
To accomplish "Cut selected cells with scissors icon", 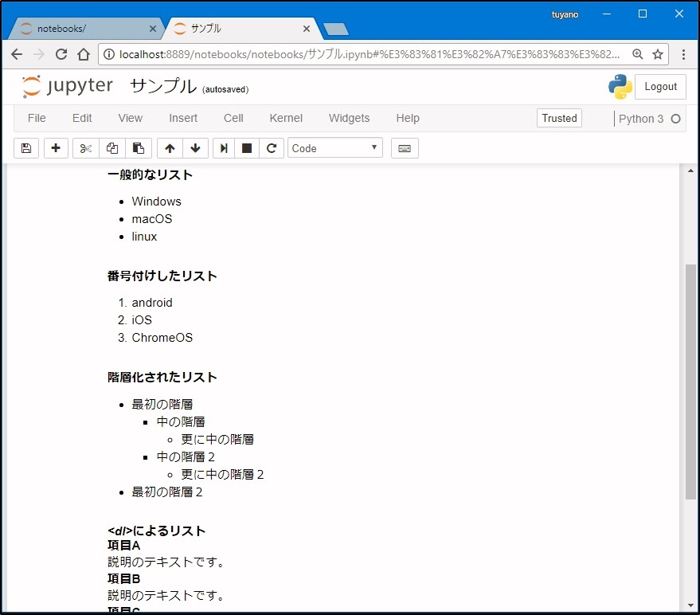I will 86,148.
